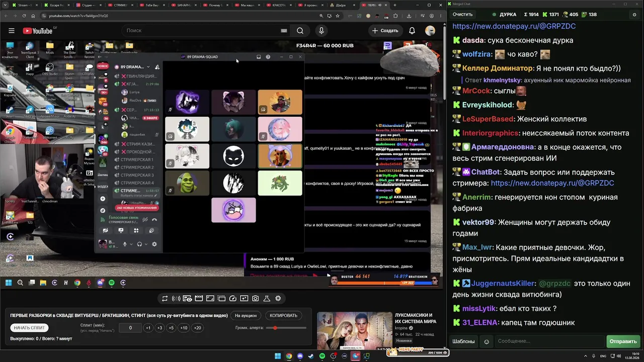This screenshot has height=362, width=644.
Task: Mute the Discord microphone
Action: pos(125,244)
